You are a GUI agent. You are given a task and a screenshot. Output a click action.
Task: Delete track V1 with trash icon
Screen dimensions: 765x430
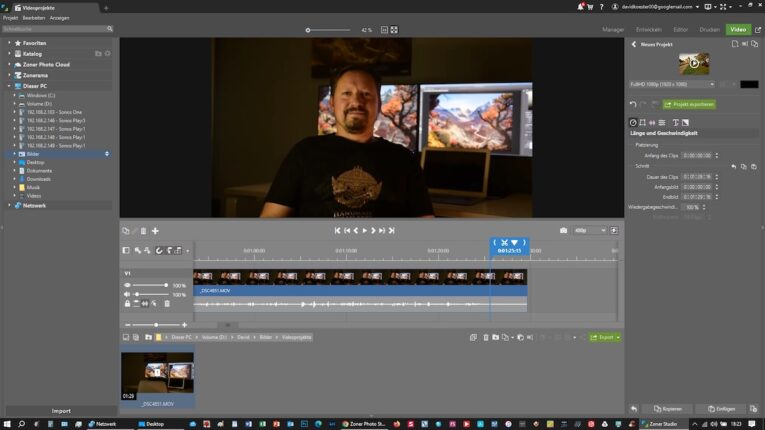(166, 303)
